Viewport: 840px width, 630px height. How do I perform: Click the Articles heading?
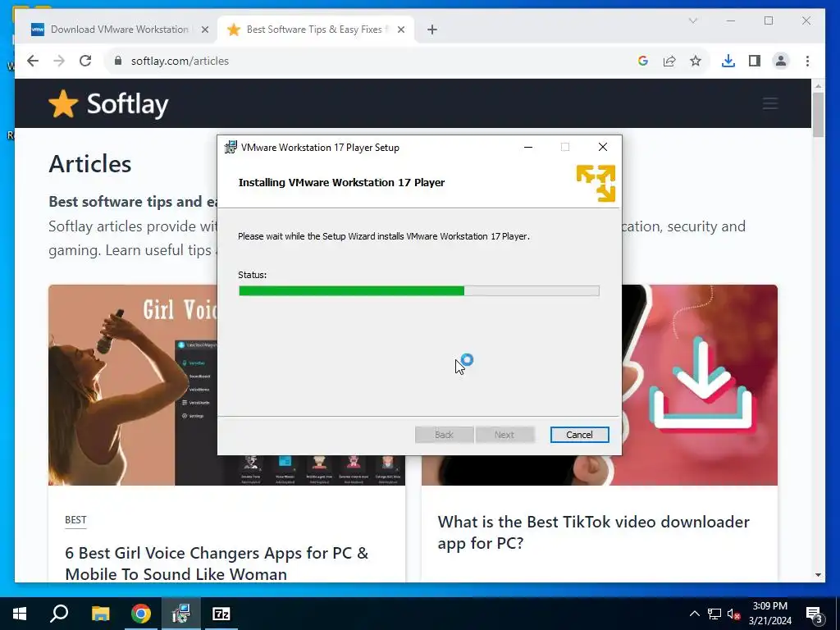pos(90,164)
